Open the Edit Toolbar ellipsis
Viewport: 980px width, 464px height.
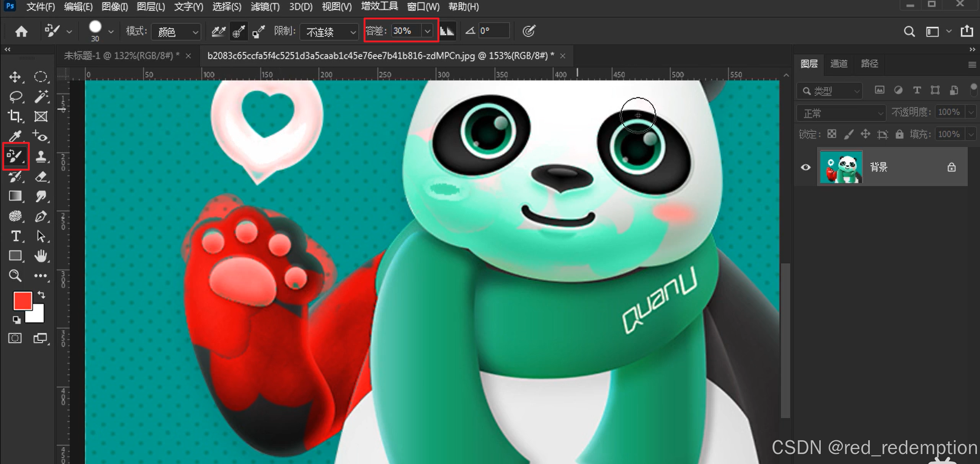pyautogui.click(x=41, y=276)
